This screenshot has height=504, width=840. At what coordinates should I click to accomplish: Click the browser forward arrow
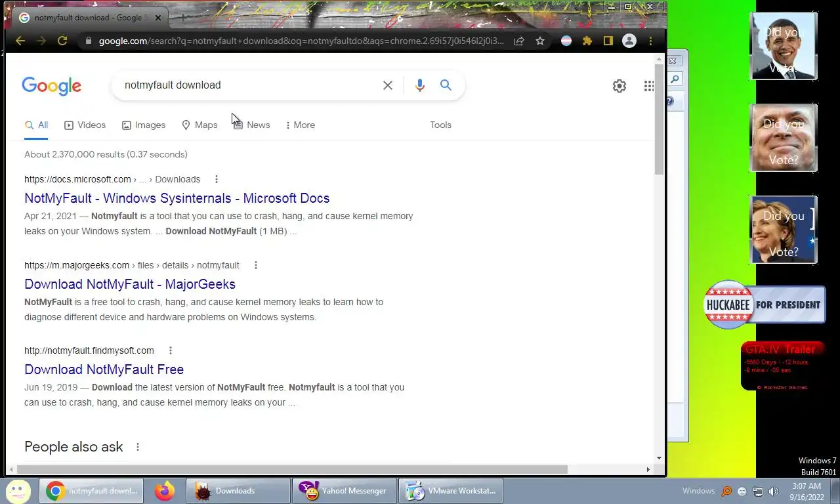(x=41, y=41)
